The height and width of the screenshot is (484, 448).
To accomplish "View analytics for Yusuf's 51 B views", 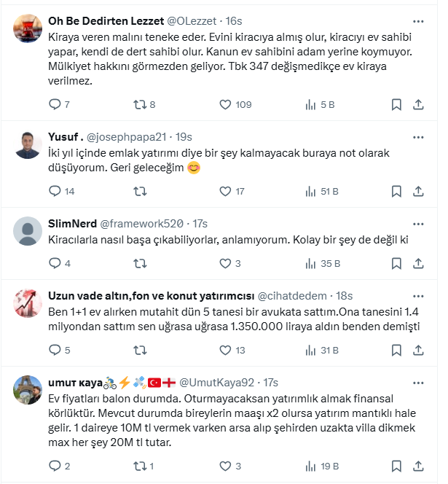I will 311,191.
